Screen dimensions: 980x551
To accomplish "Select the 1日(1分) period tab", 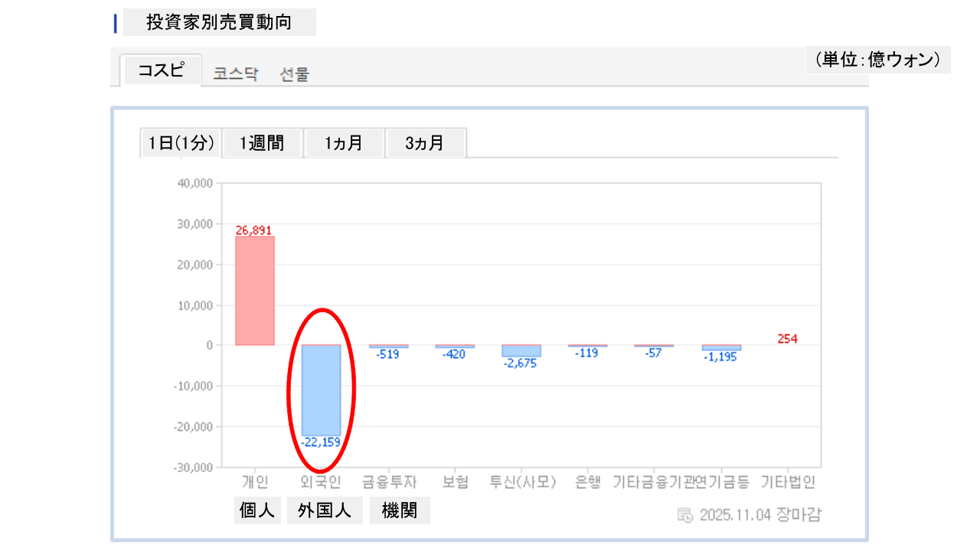I will coord(181,143).
